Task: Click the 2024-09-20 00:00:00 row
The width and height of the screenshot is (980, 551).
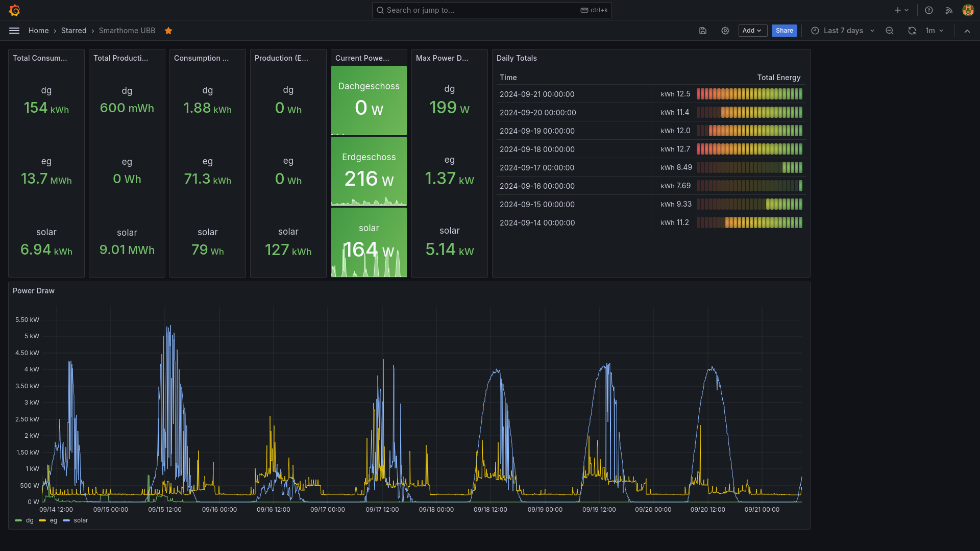Action: pos(651,112)
